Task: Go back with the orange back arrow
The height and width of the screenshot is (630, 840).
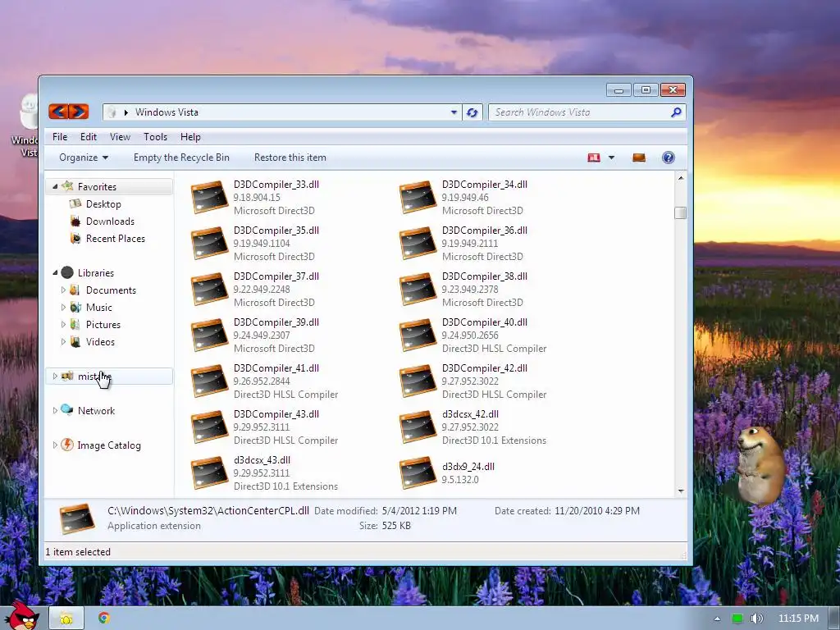Action: point(58,112)
